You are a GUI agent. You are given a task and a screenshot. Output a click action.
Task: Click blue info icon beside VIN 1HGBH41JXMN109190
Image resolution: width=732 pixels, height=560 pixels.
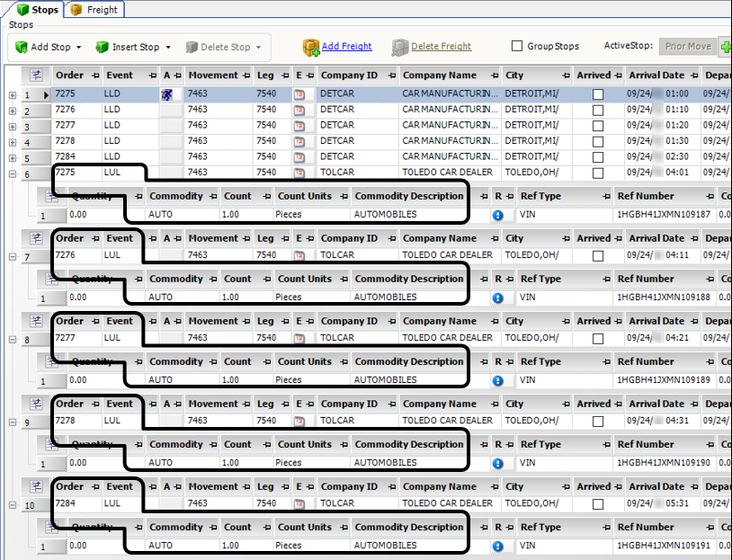click(x=497, y=464)
